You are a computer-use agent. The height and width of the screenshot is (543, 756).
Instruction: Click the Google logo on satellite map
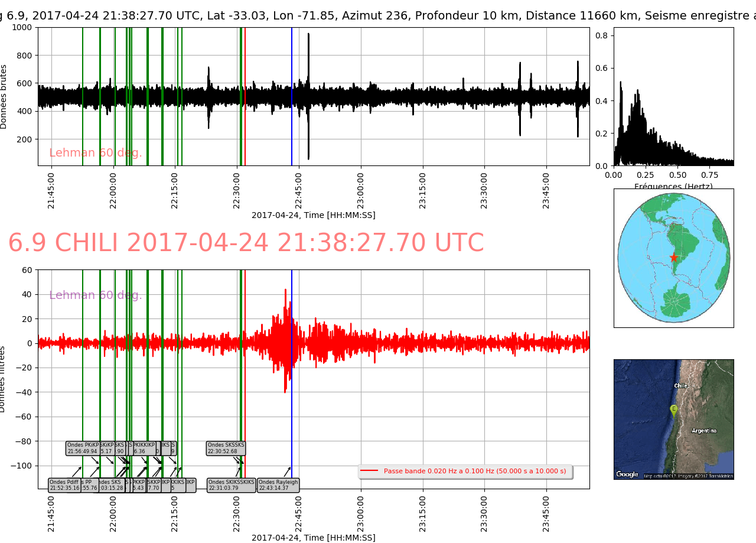[627, 474]
